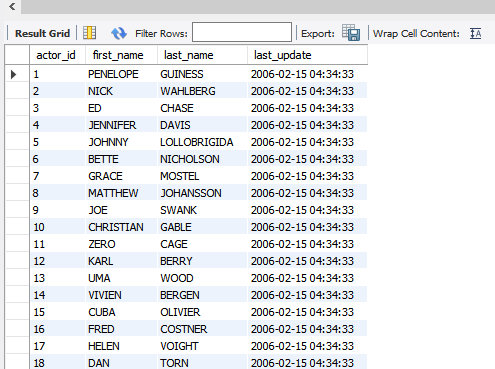The image size is (495, 369).
Task: Select actor_id cell with value 3
Action: tap(57, 108)
